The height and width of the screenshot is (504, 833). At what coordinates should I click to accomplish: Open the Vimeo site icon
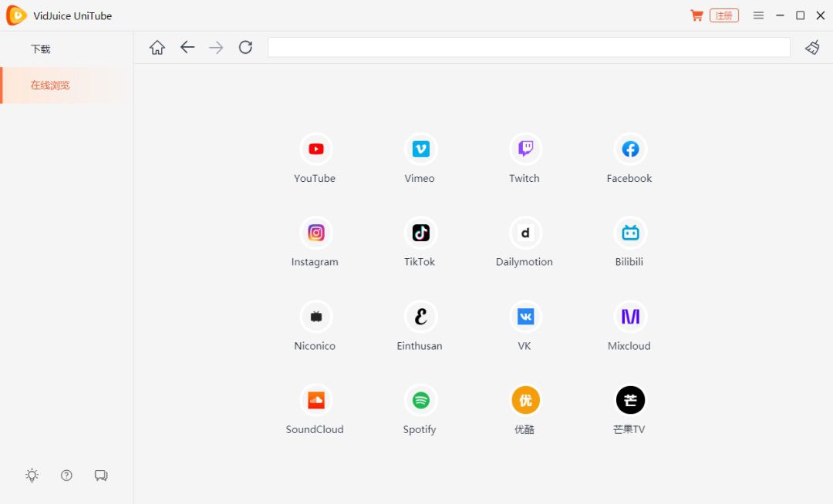pos(421,149)
